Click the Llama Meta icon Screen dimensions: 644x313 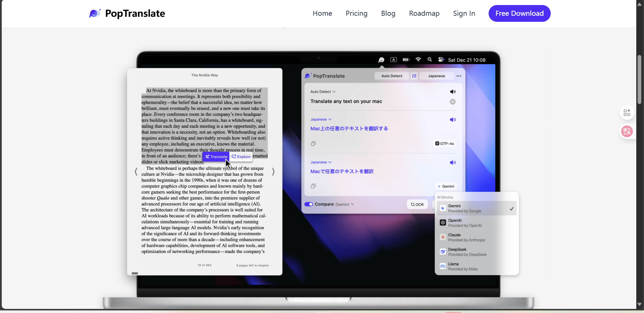point(443,266)
